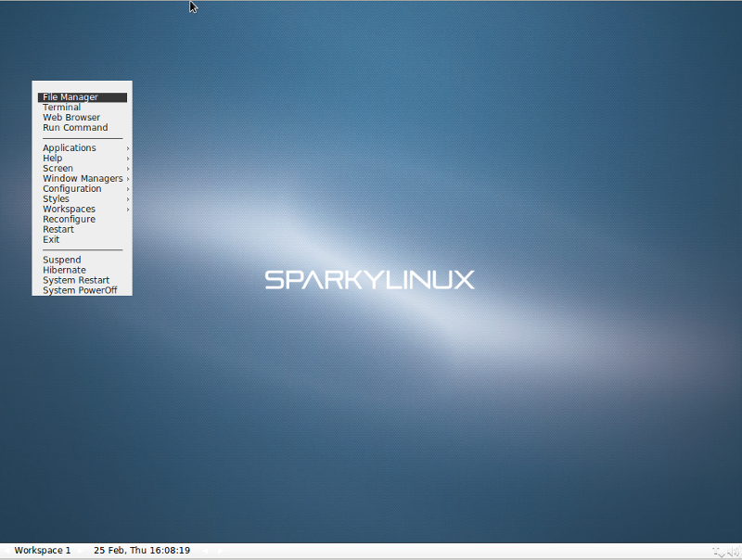Click the next workspace arrow right of Workspace 1
The height and width of the screenshot is (560, 742).
[80, 551]
